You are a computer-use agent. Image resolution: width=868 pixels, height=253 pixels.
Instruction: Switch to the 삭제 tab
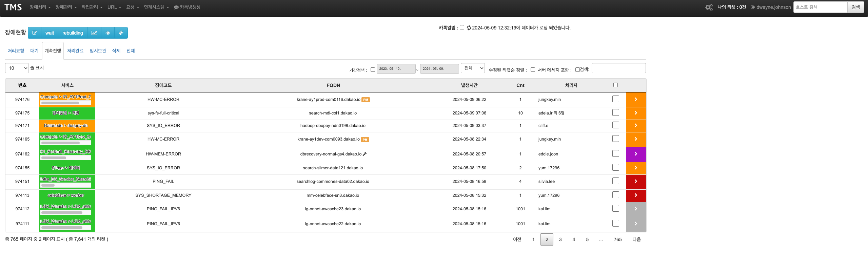tap(116, 51)
